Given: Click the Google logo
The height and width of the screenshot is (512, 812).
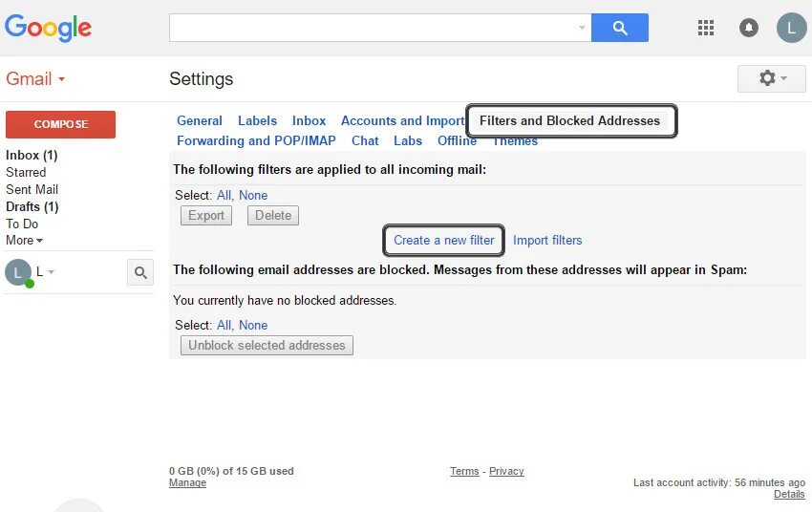Looking at the screenshot, I should click(48, 28).
